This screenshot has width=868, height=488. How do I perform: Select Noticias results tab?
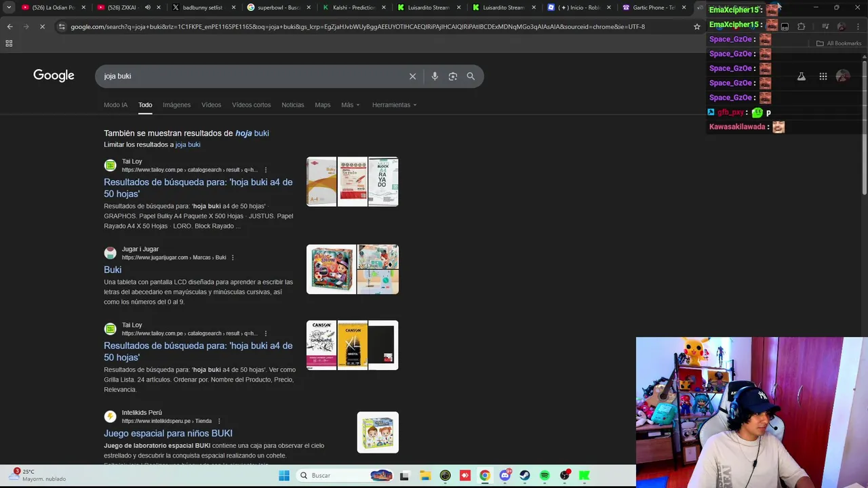click(293, 105)
